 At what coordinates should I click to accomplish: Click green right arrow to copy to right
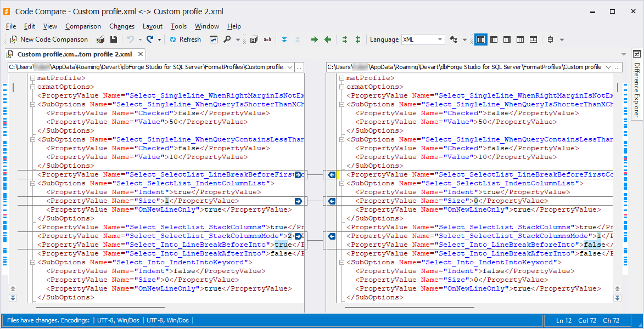(x=315, y=39)
